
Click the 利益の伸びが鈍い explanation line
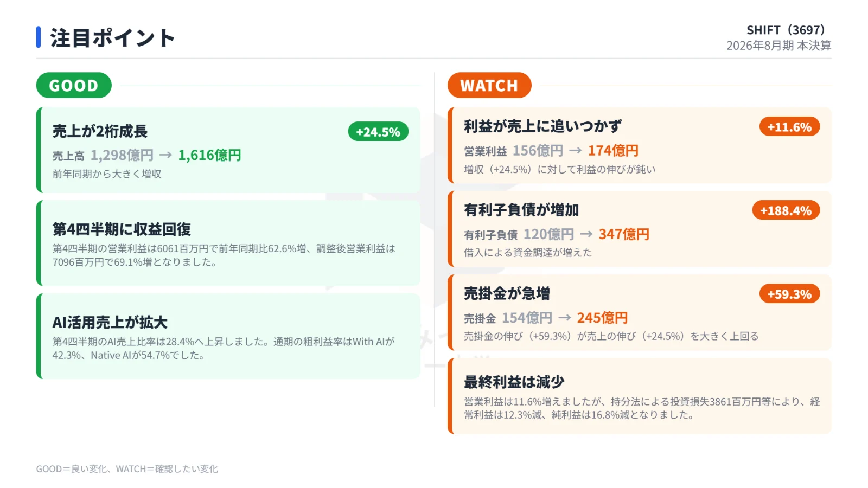click(559, 169)
